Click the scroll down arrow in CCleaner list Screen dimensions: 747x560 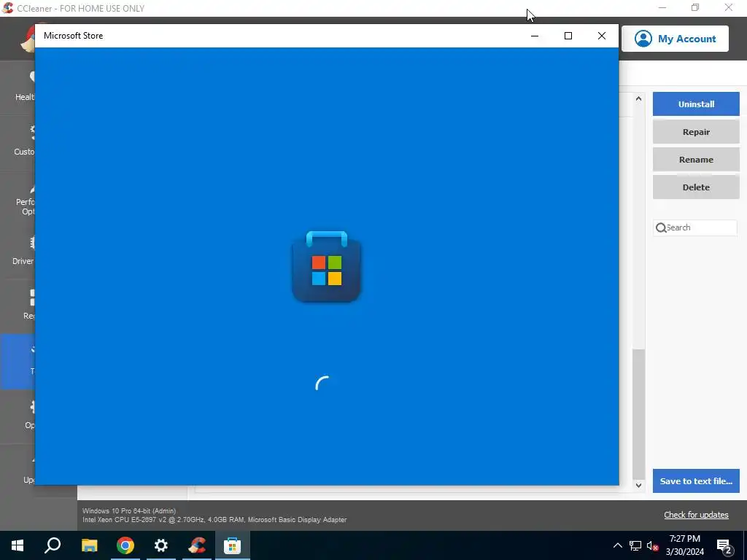point(638,485)
